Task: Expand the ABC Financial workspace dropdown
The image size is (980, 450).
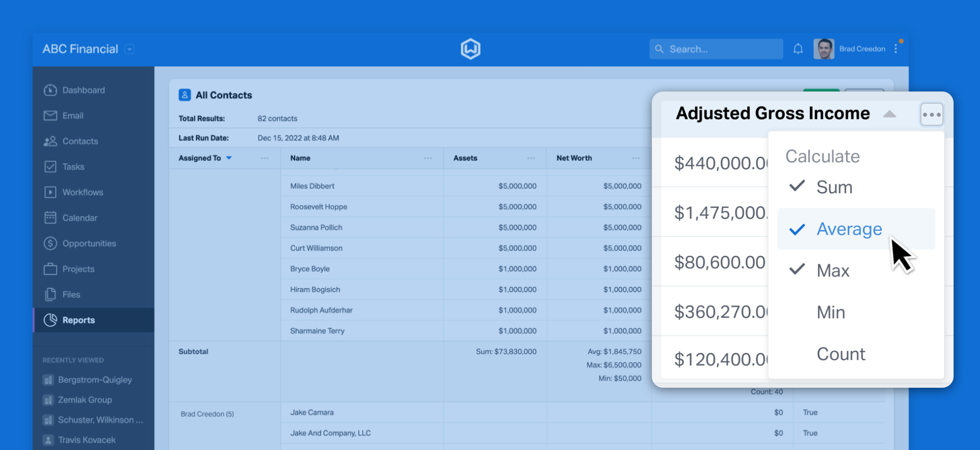Action: 128,49
